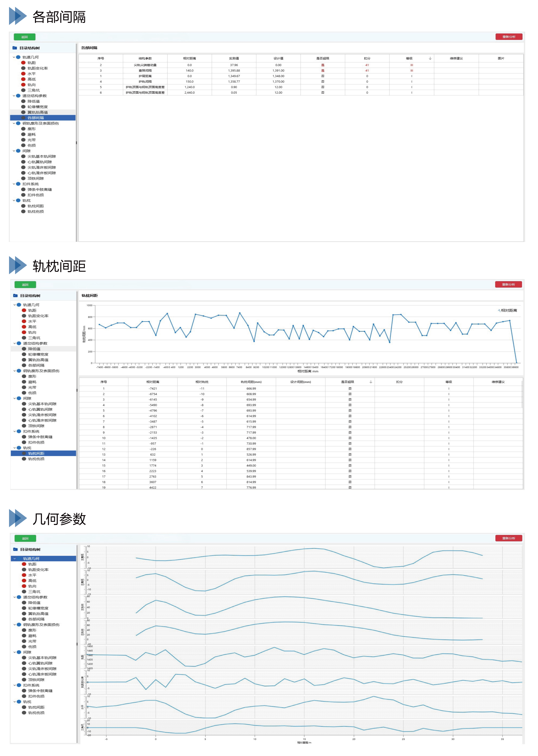This screenshot has width=538, height=756.
Task: Click folder icon beside 目录结构树 in 几何参数 panel
Action: (15, 549)
